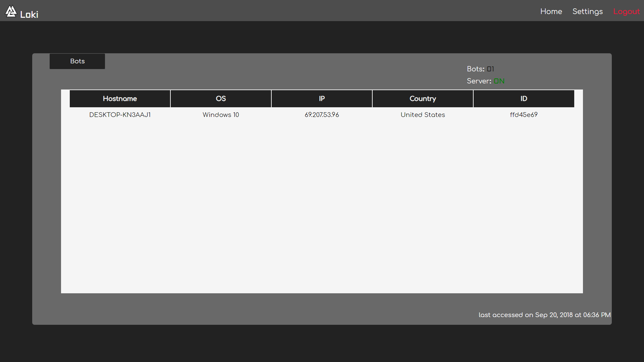Click the Country column header
The height and width of the screenshot is (362, 644).
(423, 99)
